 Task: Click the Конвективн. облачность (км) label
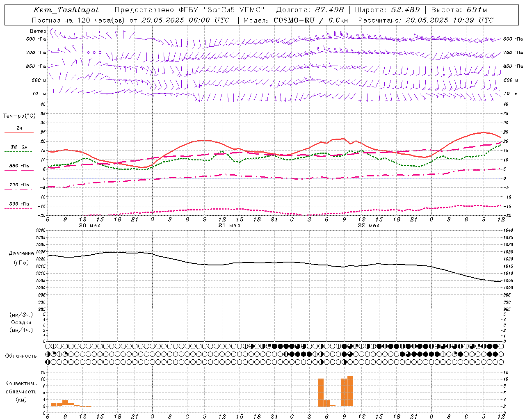(x=21, y=391)
